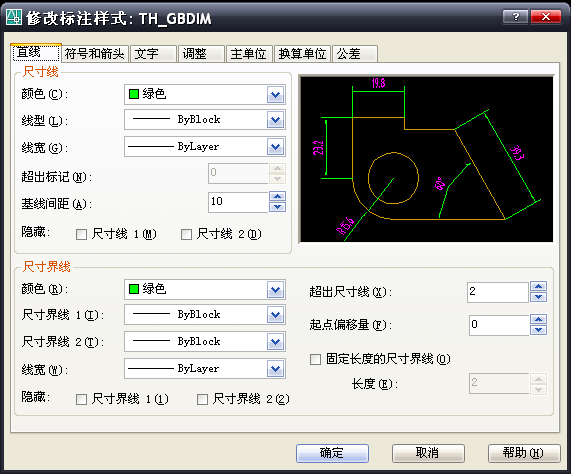Click the 基线间距 input field
The image size is (571, 474).
pyautogui.click(x=238, y=202)
